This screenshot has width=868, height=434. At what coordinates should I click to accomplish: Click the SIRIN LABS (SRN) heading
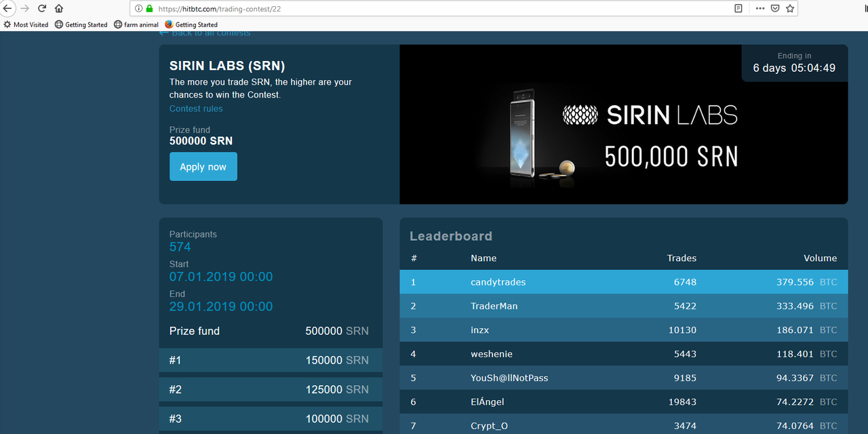click(x=227, y=66)
